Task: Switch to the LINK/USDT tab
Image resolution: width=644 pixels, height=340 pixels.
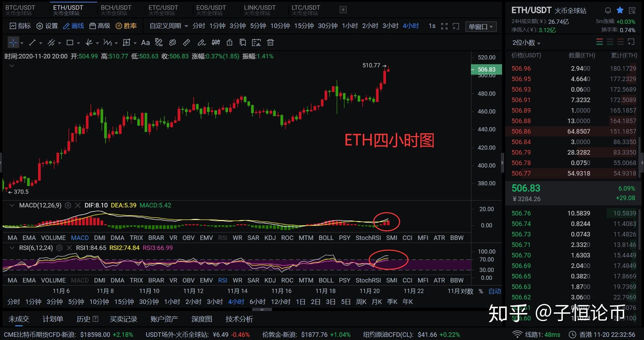Action: [260, 10]
